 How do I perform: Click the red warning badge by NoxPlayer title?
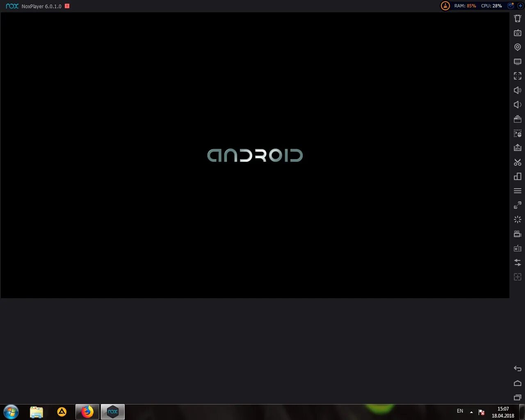(x=67, y=6)
